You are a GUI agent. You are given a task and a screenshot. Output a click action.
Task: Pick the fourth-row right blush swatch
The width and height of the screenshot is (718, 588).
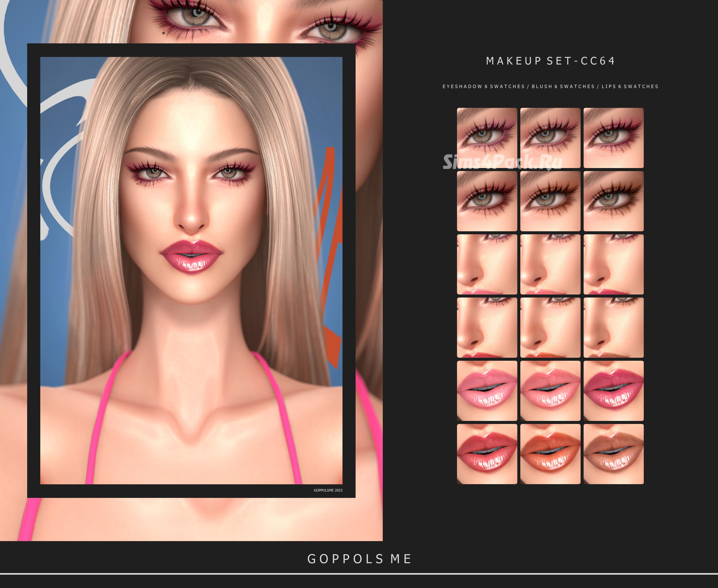click(613, 327)
